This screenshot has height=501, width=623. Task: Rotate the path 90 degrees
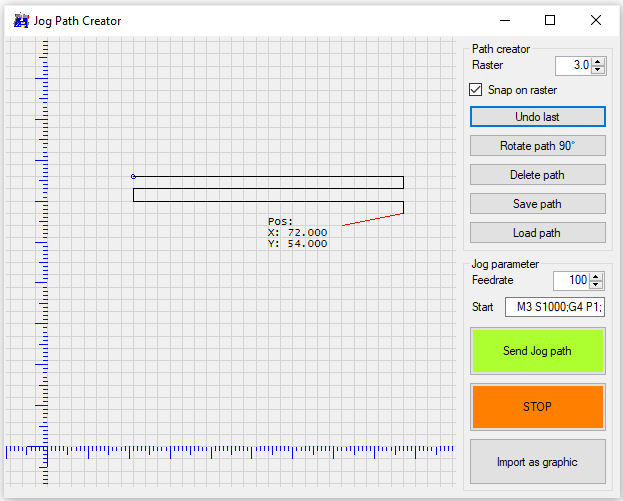538,146
